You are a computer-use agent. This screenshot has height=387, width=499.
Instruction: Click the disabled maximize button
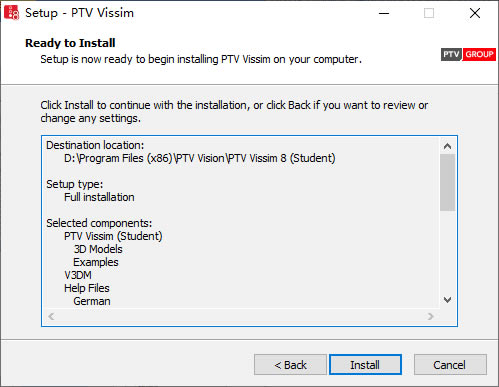[x=429, y=13]
